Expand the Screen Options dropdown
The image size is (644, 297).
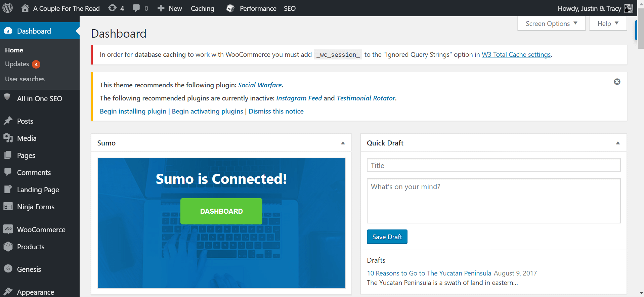pos(551,24)
